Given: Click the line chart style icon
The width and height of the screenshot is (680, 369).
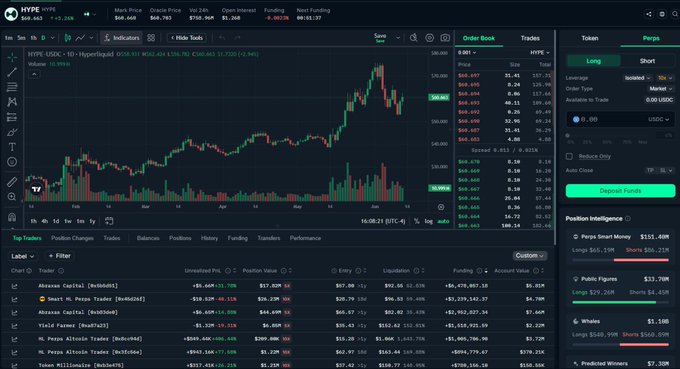Looking at the screenshot, I should [x=80, y=38].
